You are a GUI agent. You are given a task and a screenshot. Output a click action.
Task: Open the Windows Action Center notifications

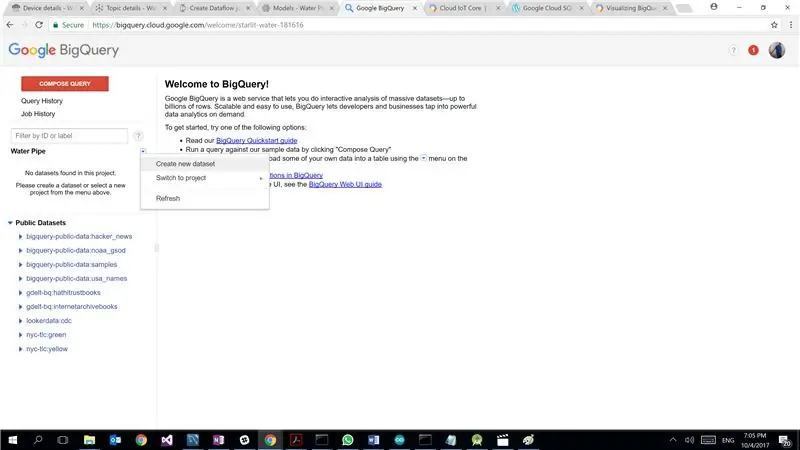pyautogui.click(x=785, y=440)
